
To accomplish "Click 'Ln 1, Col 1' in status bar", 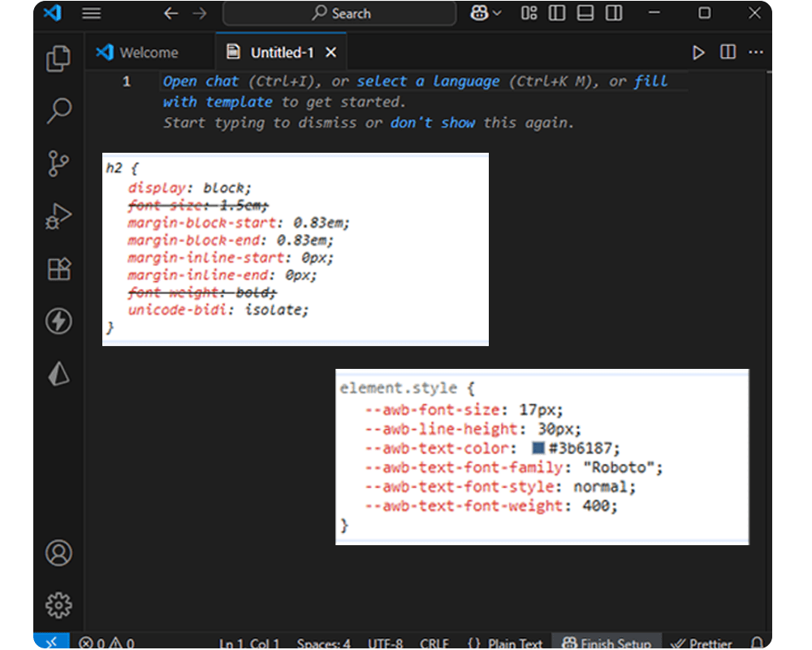I will pyautogui.click(x=249, y=643).
